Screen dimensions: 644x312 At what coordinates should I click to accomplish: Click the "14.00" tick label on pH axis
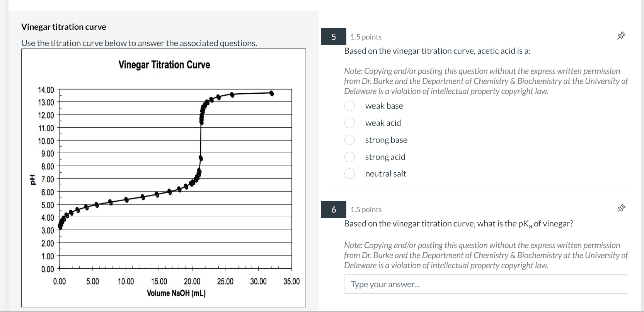tap(46, 90)
